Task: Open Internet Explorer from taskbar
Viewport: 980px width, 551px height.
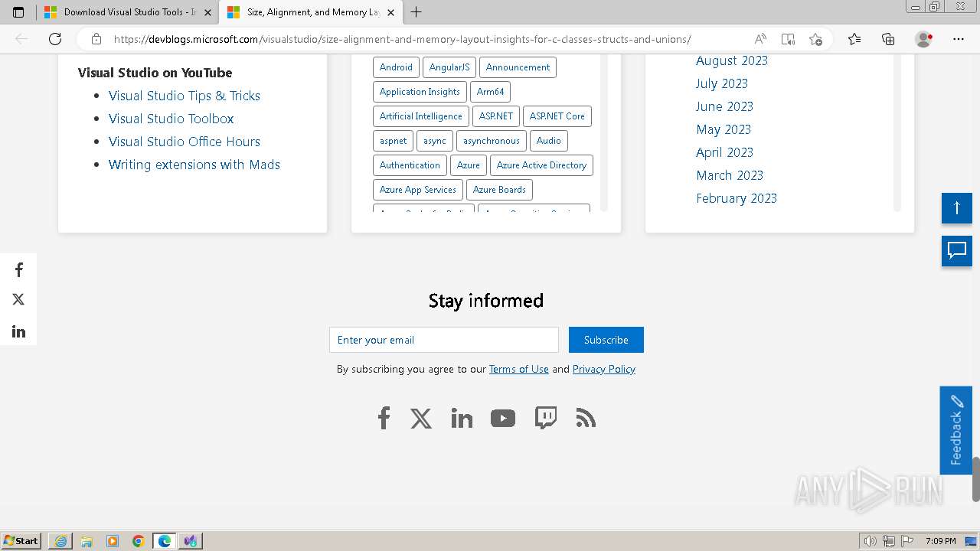Action: 60,541
